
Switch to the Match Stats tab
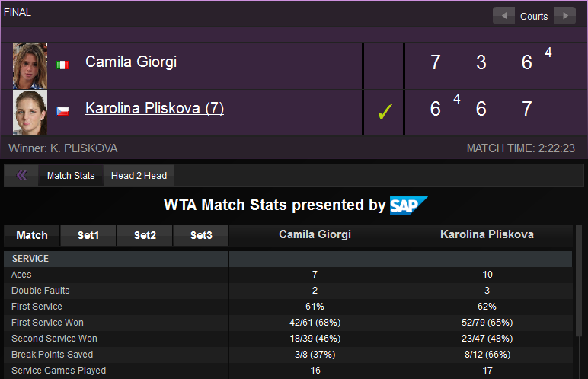(x=71, y=176)
